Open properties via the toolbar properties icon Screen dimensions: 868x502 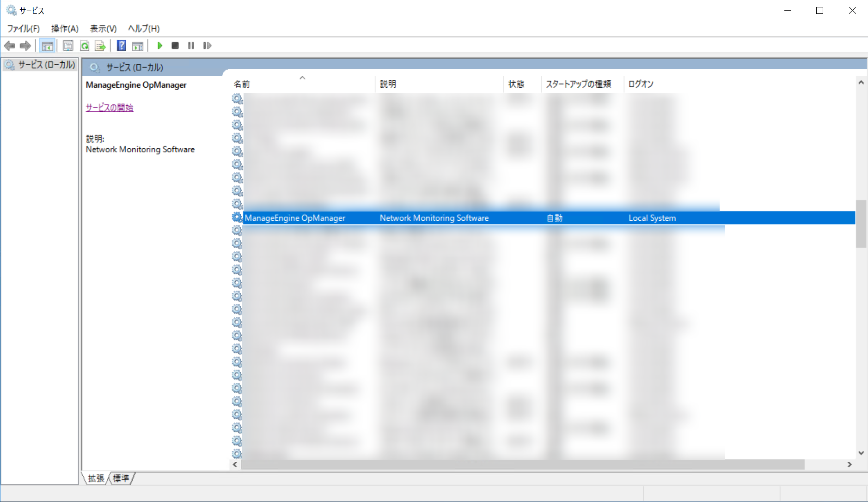tap(68, 46)
